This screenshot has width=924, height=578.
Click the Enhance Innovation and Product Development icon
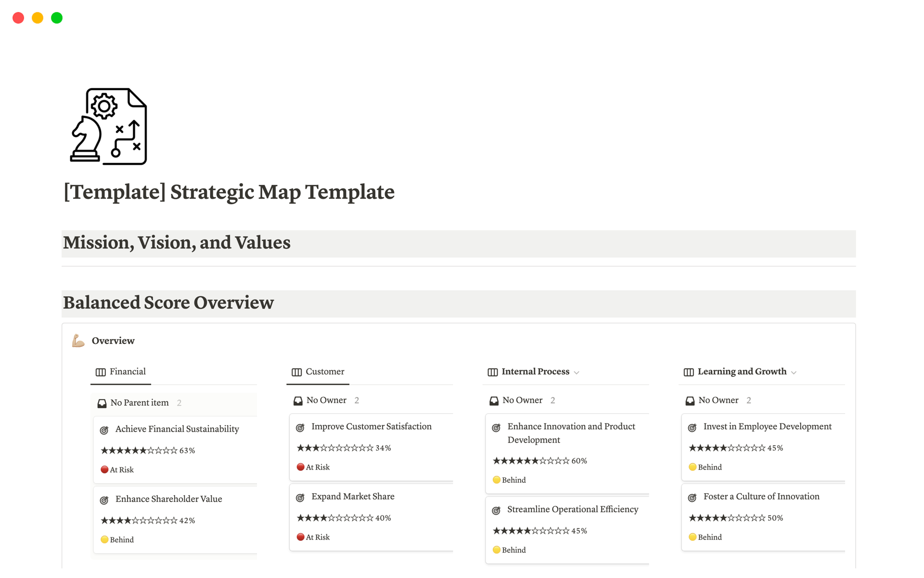click(x=498, y=427)
